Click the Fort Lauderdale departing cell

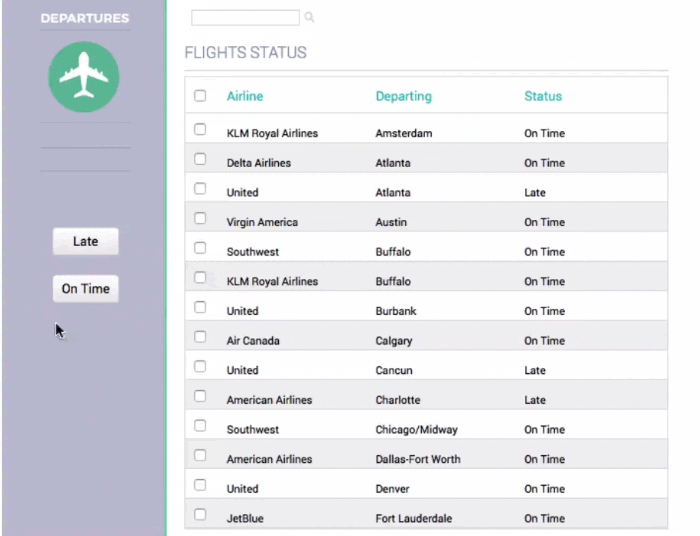414,519
